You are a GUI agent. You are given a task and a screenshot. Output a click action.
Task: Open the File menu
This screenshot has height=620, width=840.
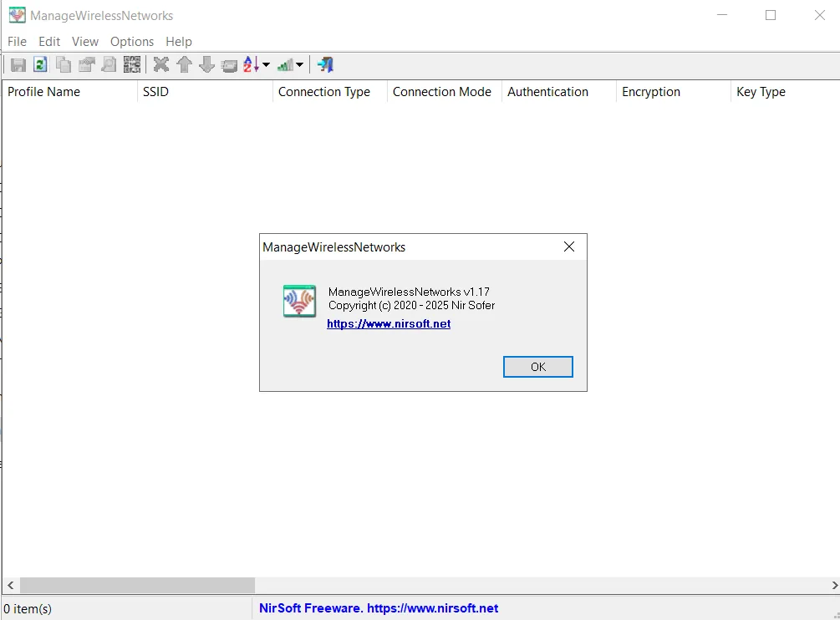[x=18, y=41]
